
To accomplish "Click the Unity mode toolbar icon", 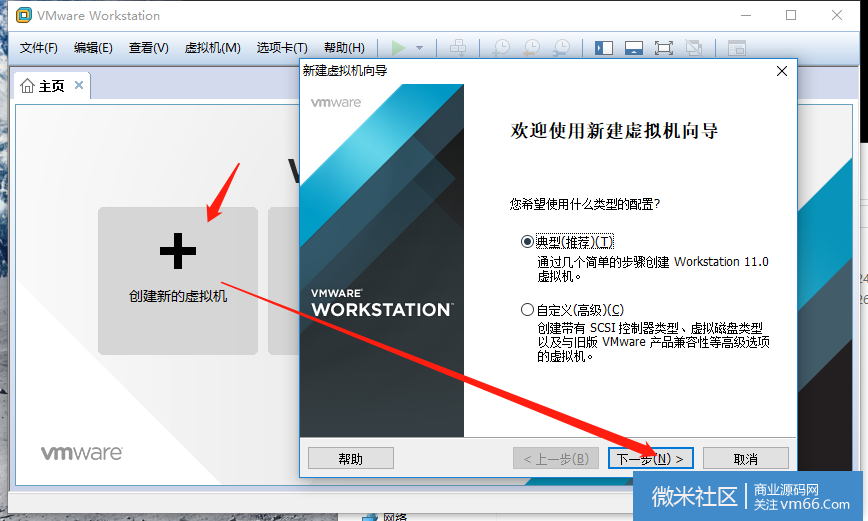I will coord(694,48).
